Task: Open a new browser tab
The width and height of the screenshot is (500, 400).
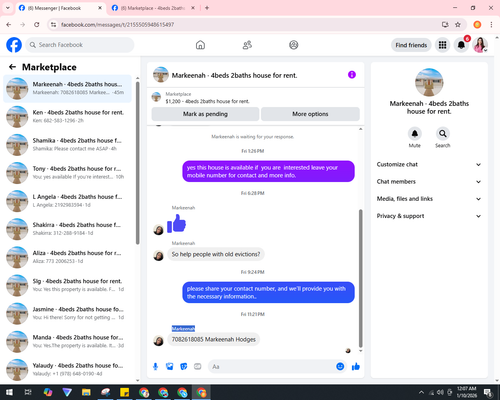Action: coord(207,8)
